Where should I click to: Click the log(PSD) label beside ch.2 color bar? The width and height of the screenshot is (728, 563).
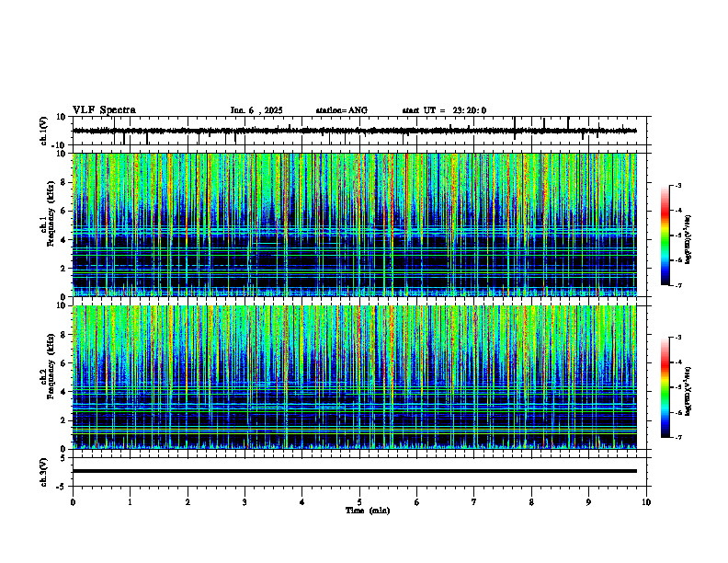coord(688,391)
